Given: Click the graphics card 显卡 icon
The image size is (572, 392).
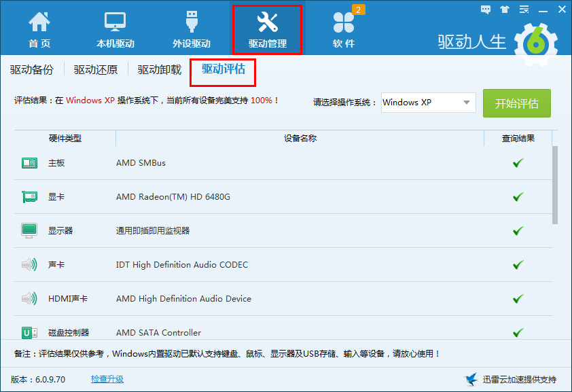Looking at the screenshot, I should [29, 197].
